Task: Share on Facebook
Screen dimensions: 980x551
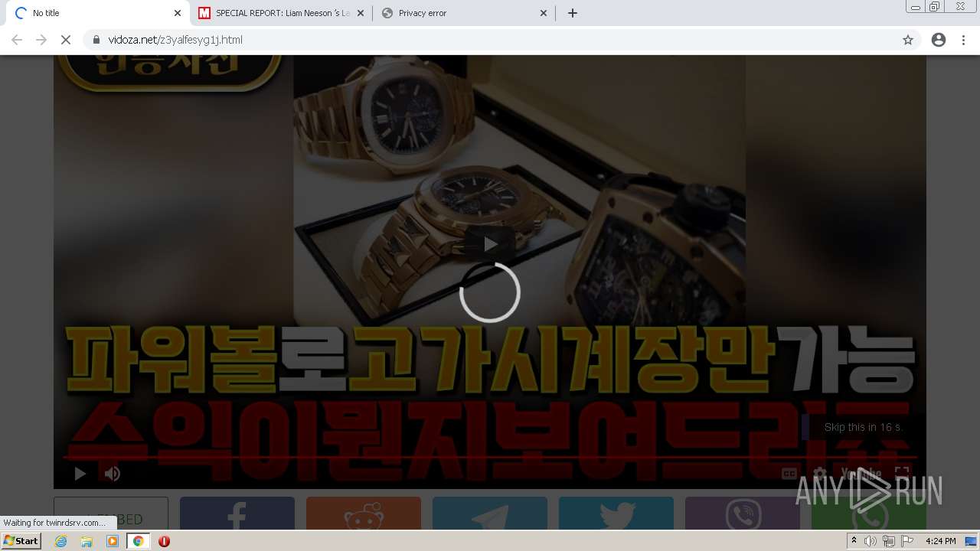Action: click(237, 514)
